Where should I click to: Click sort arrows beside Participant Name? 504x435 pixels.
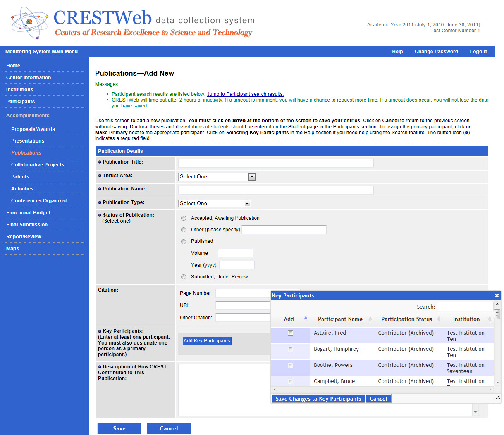coord(370,319)
